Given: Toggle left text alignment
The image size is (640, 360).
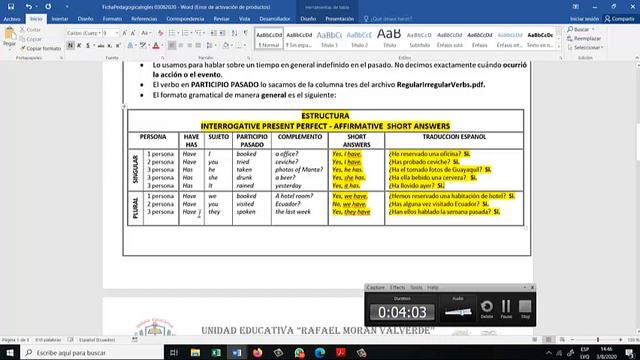Looking at the screenshot, I should point(172,46).
